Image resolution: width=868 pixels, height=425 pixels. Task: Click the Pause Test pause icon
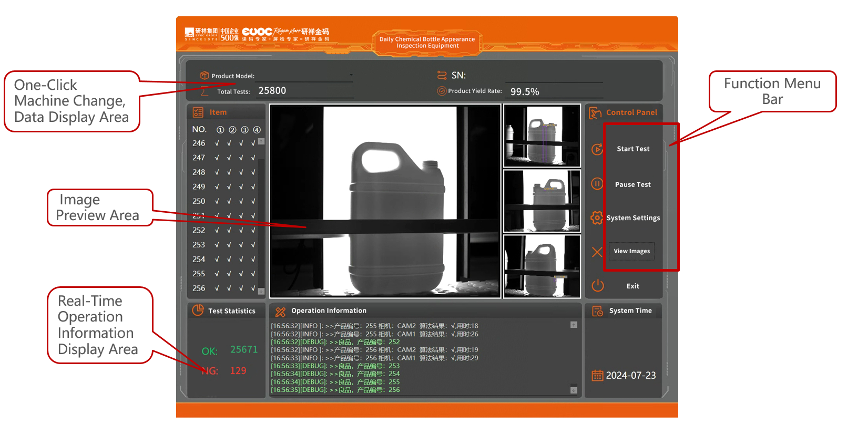tap(597, 184)
